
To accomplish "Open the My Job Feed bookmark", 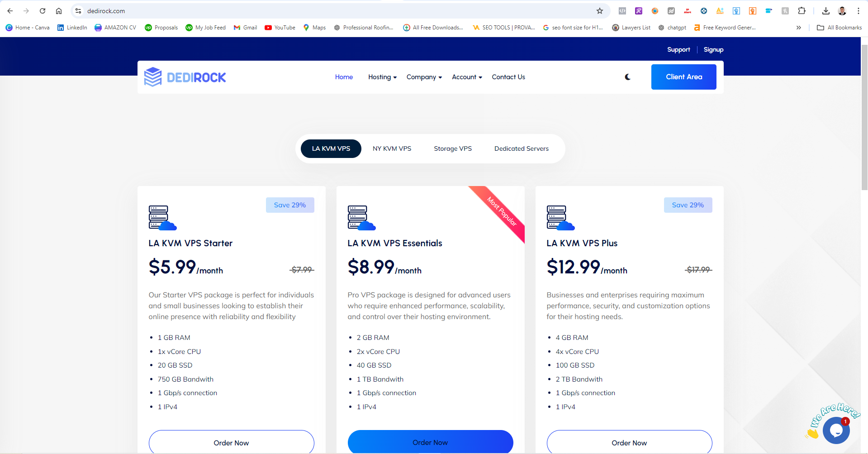I will click(x=206, y=28).
